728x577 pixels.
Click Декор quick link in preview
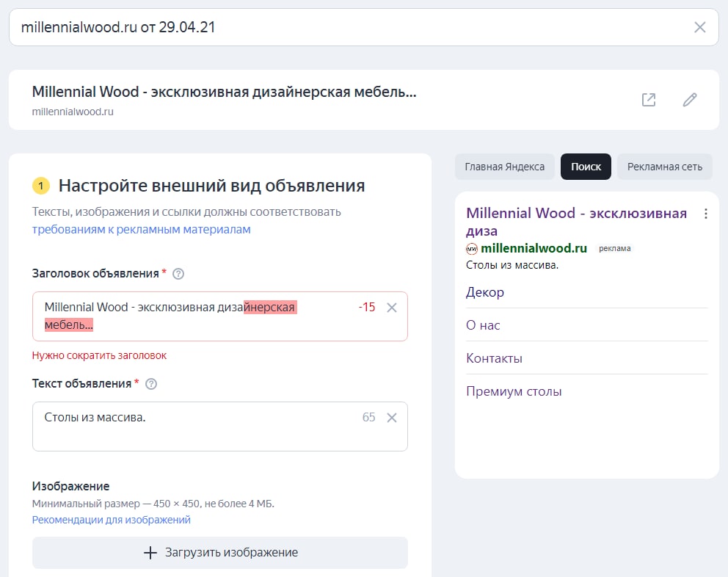tap(484, 292)
